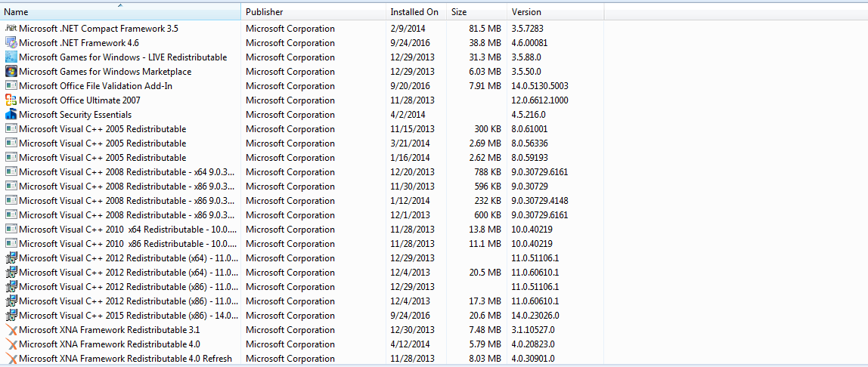This screenshot has height=367, width=868.
Task: Select Visual C++ 2015 Redistributable (x86) name
Action: point(129,316)
